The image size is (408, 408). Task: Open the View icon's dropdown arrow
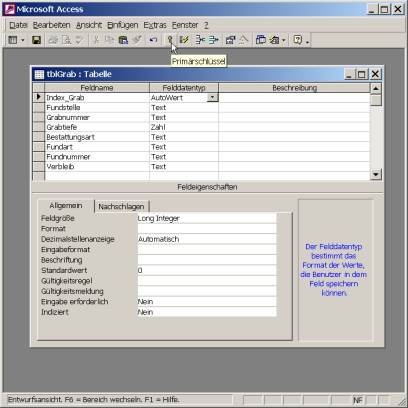[x=23, y=40]
